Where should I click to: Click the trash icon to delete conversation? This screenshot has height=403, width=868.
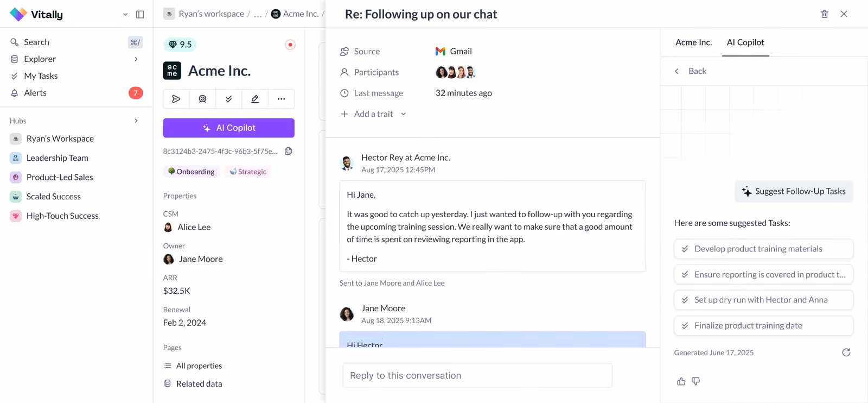click(824, 14)
